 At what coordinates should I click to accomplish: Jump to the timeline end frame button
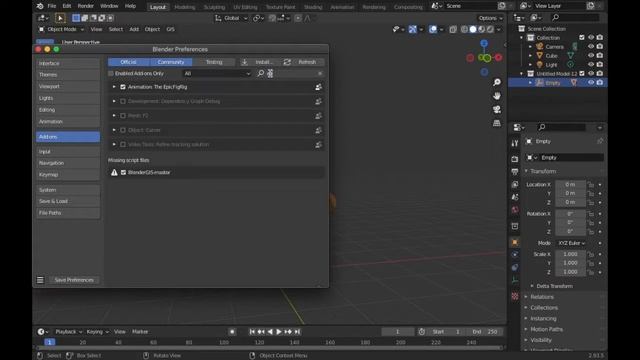(298, 332)
